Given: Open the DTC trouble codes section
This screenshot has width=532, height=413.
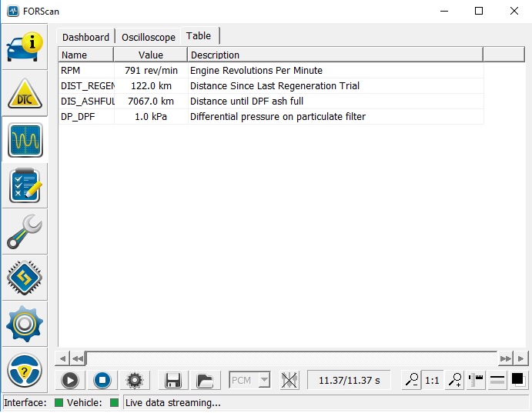Looking at the screenshot, I should 25,94.
